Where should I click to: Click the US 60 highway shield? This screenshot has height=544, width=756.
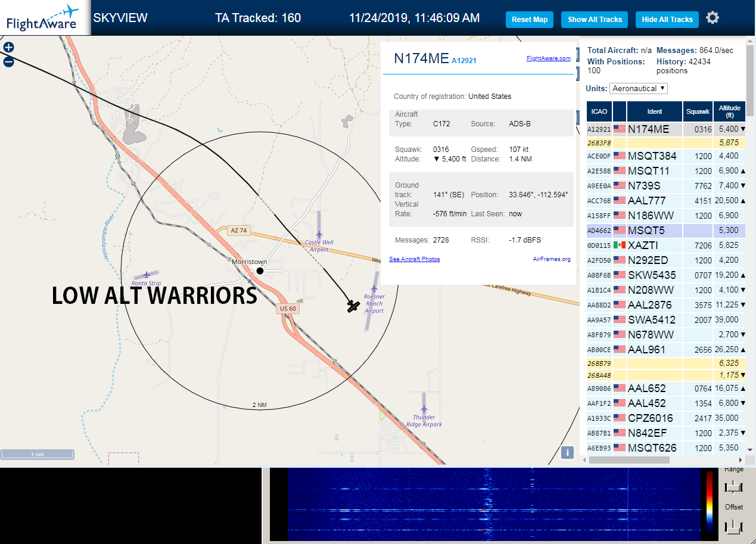tap(288, 309)
